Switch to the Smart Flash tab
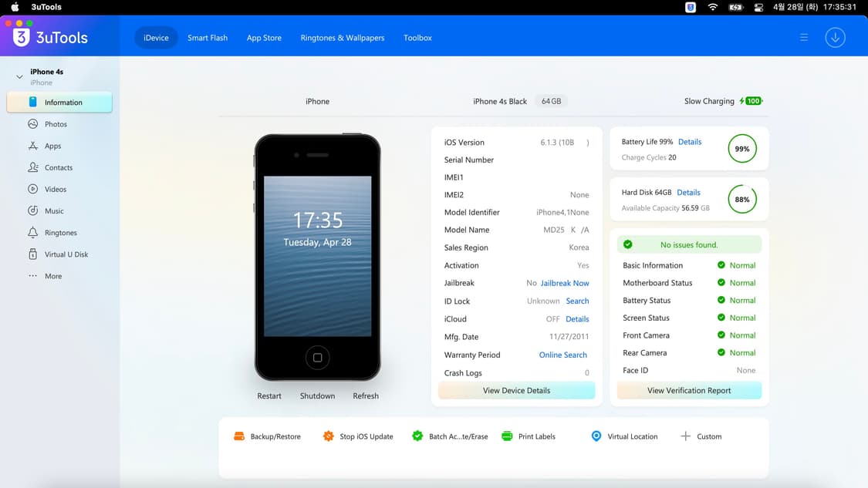The image size is (868, 488). (208, 38)
